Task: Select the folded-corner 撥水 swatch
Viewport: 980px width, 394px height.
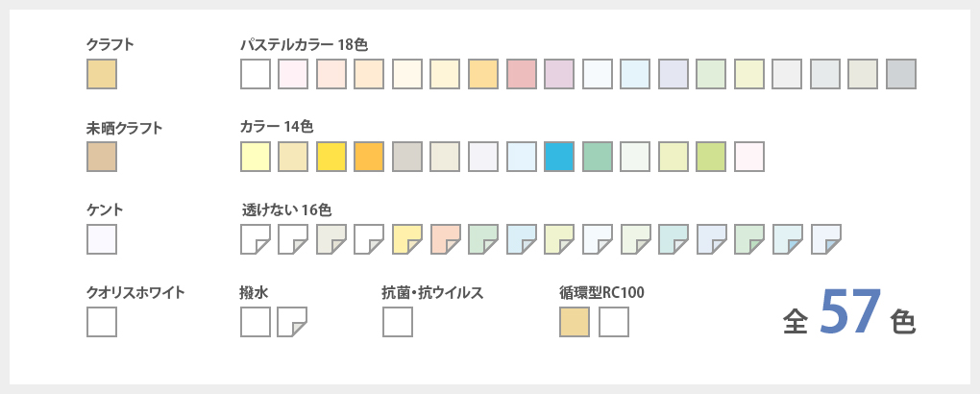Action: click(292, 322)
